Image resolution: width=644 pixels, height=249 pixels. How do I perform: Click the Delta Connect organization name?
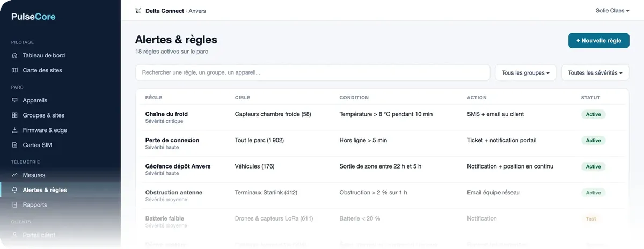tap(165, 11)
